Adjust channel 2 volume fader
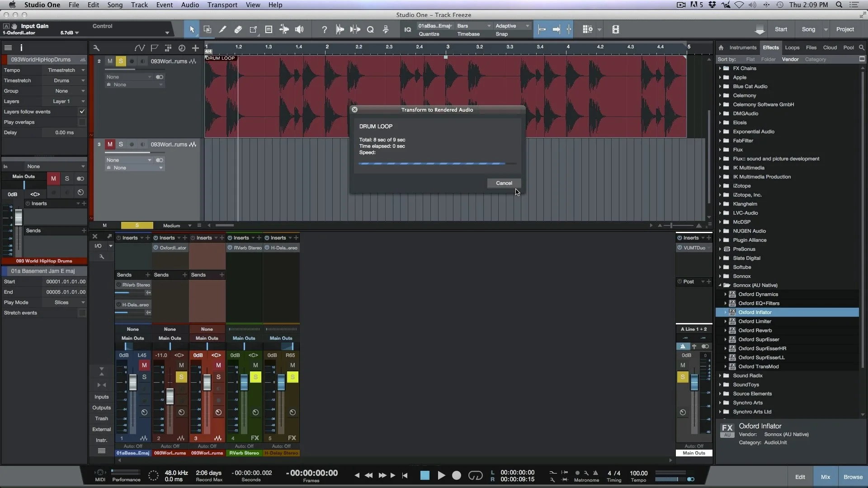This screenshot has height=488, width=868. click(170, 396)
